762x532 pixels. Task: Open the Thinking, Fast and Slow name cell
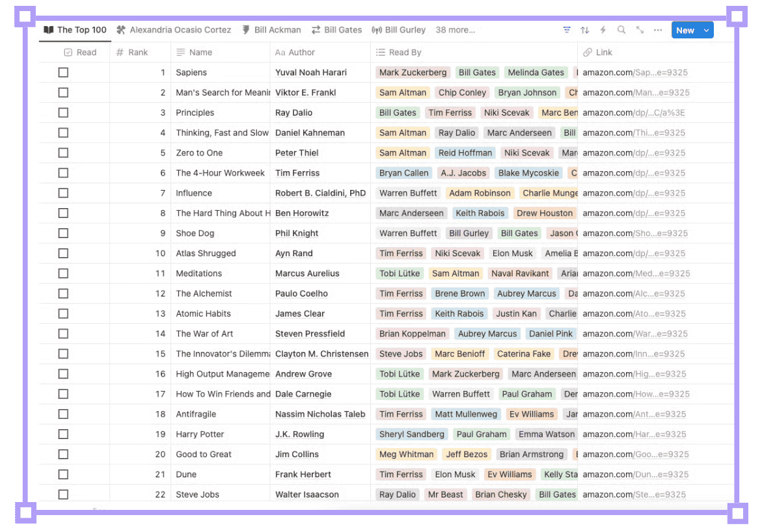point(221,133)
